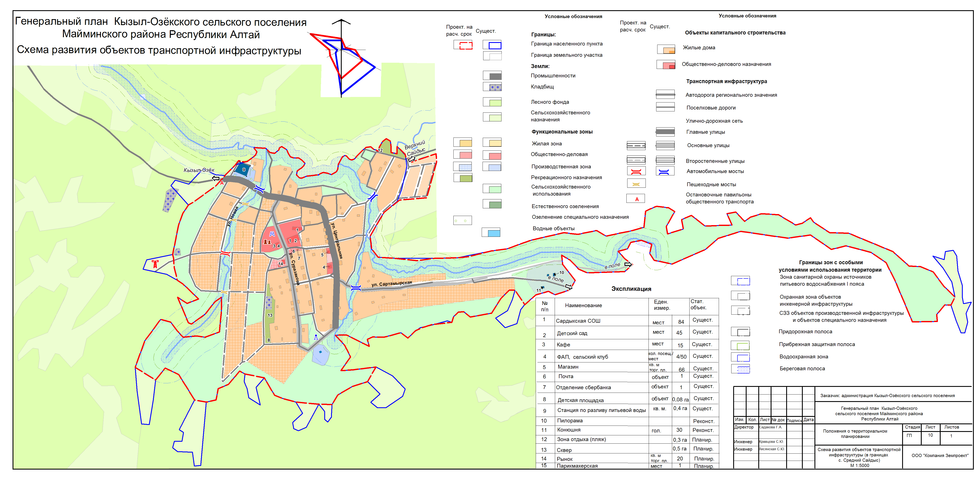Click the arrow pointing toward Кызыл-Озёк

coord(216,178)
